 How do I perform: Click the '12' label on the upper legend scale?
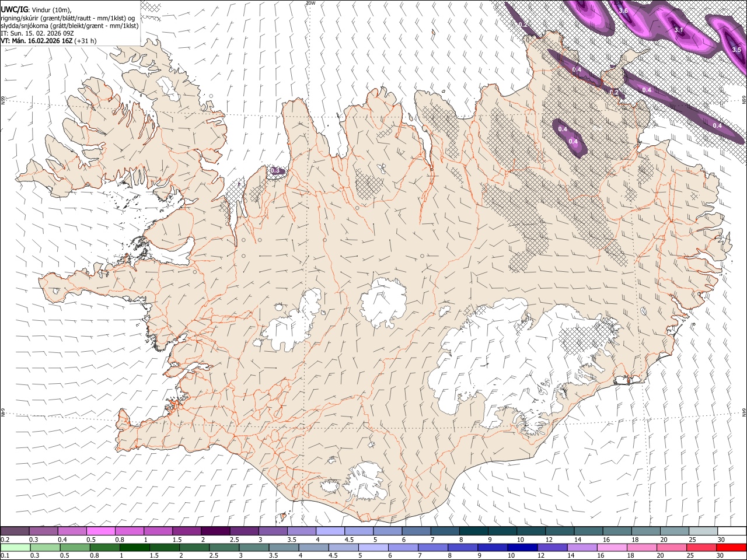coord(550,540)
